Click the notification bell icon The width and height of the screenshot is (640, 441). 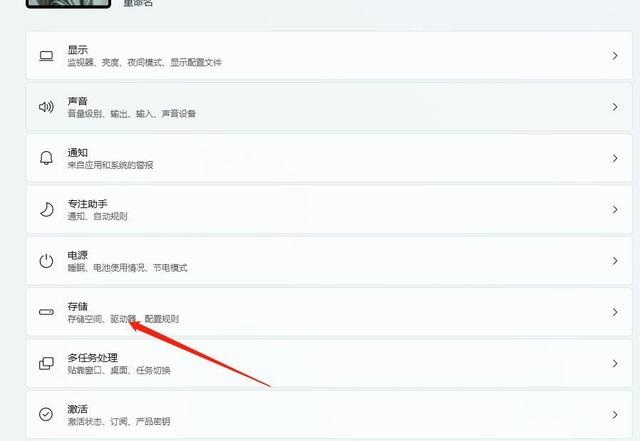46,158
